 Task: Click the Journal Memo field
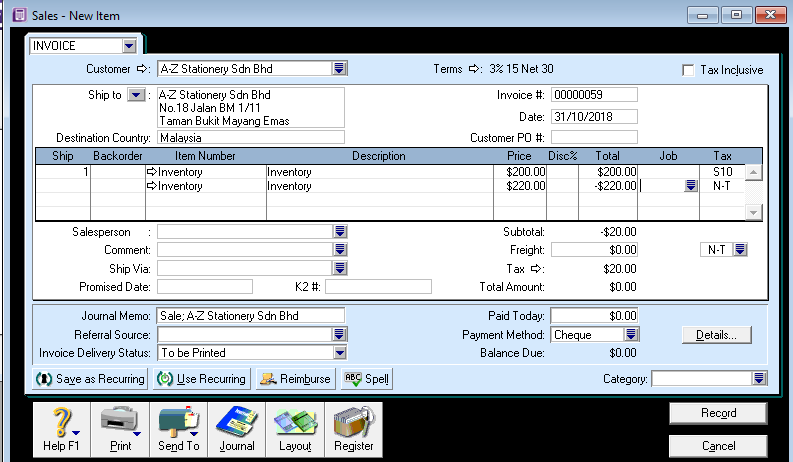pyautogui.click(x=251, y=315)
